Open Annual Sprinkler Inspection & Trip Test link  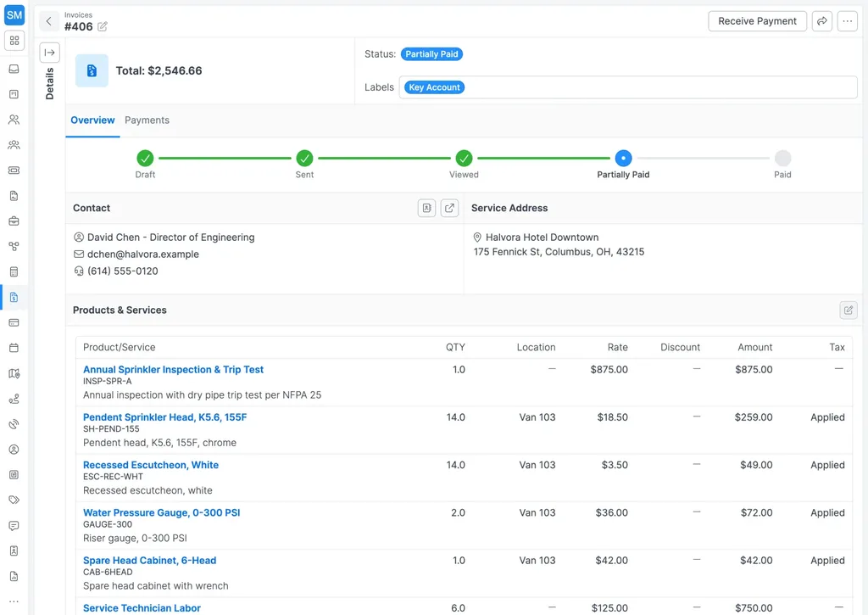(x=173, y=370)
